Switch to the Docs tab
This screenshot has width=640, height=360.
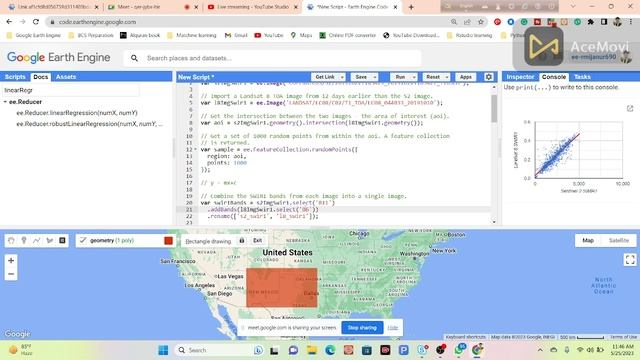pos(40,77)
